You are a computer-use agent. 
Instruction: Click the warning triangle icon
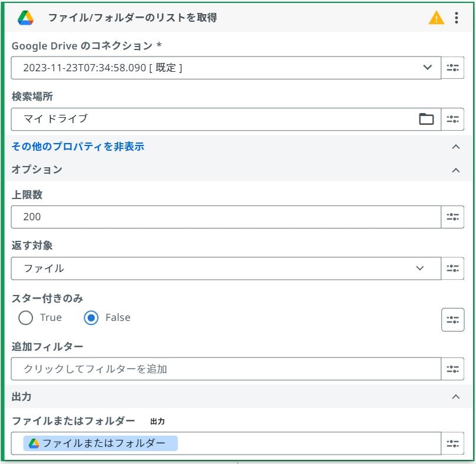(436, 18)
